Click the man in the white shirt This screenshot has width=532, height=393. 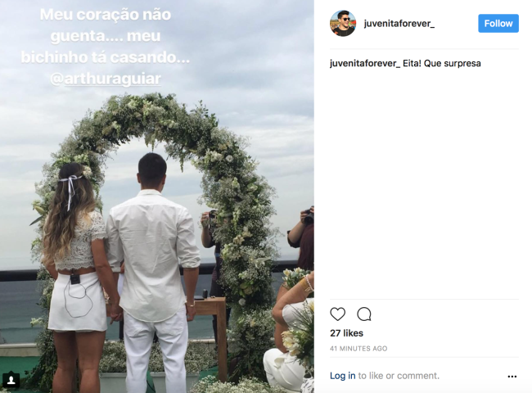click(x=155, y=272)
